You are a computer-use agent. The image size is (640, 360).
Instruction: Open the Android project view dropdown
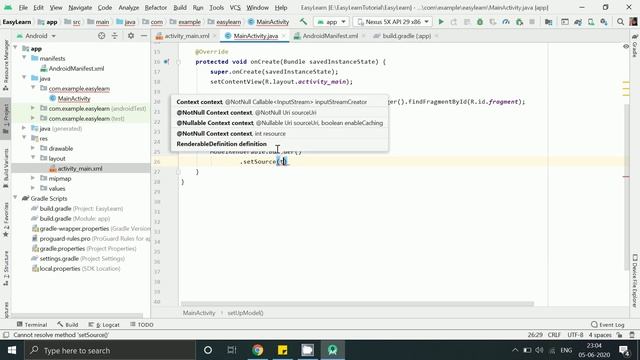36,36
